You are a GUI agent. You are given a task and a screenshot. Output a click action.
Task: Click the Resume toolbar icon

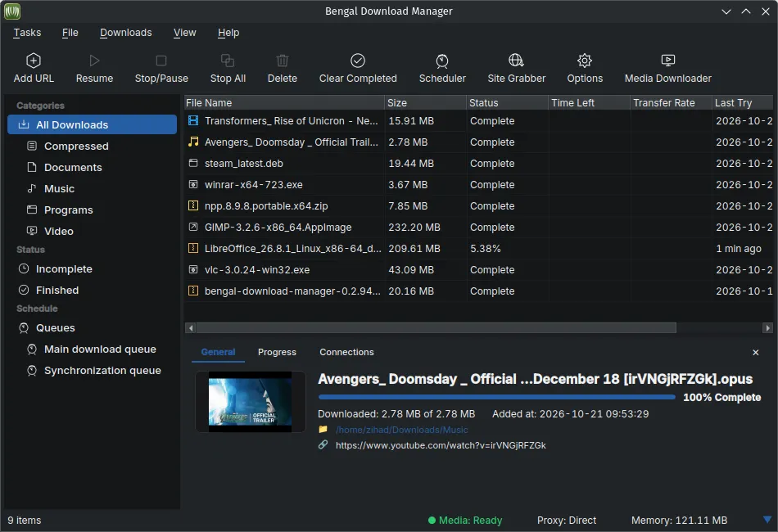94,61
